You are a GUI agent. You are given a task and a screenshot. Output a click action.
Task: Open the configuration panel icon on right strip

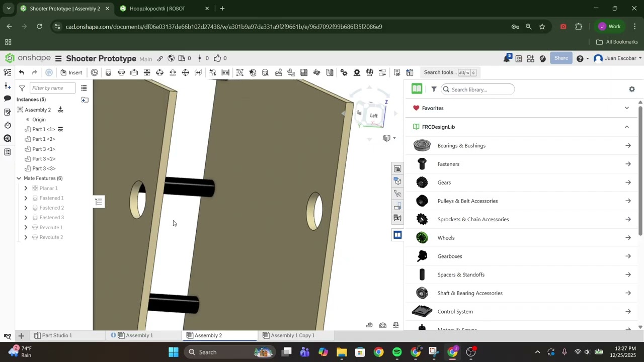click(x=397, y=181)
